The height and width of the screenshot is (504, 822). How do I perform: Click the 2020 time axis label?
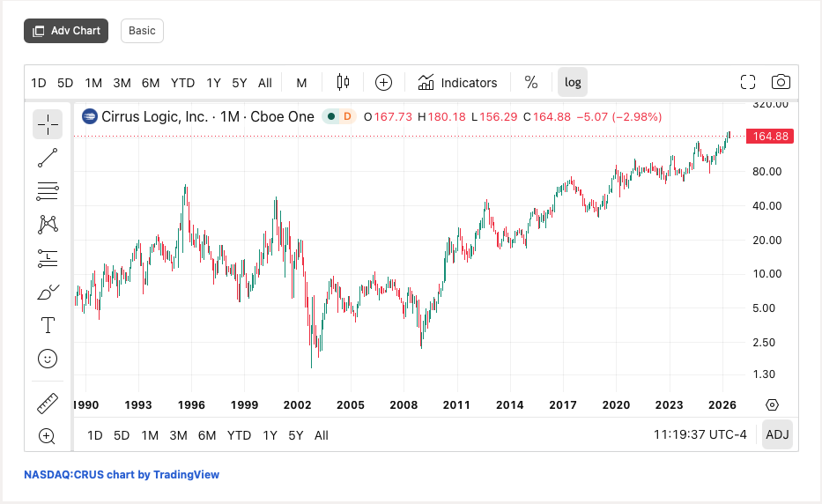(x=616, y=405)
